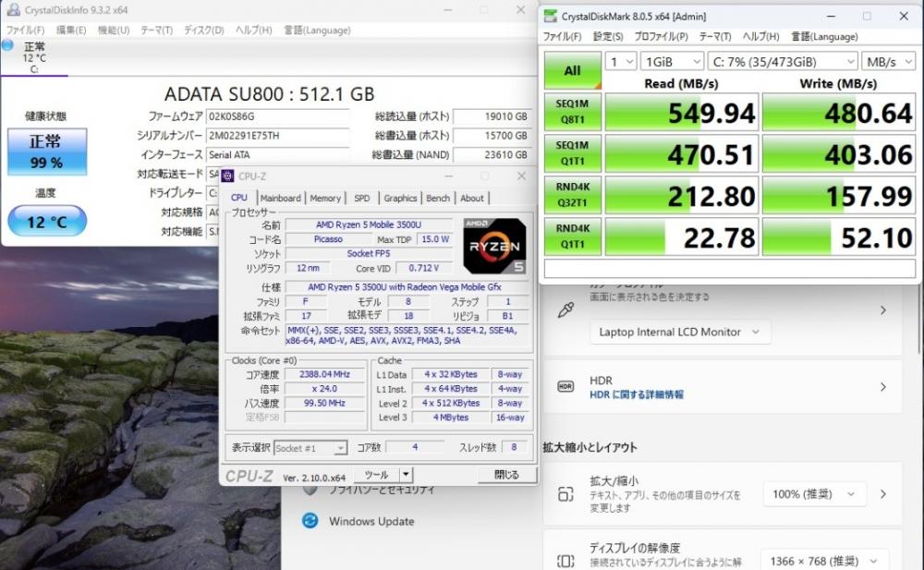This screenshot has width=924, height=570.
Task: Open the ツール dropdown arrow in CPU-Z
Action: (x=406, y=475)
